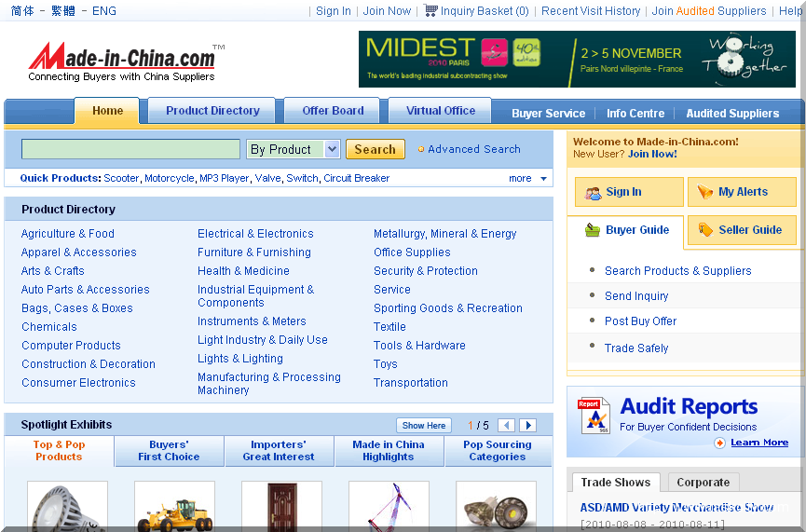Click the Advanced Search bullet icon

(421, 149)
